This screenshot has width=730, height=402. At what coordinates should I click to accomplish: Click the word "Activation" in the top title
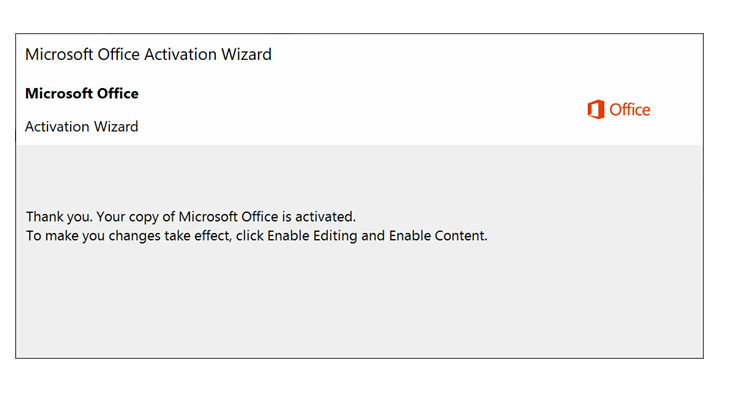click(x=180, y=55)
